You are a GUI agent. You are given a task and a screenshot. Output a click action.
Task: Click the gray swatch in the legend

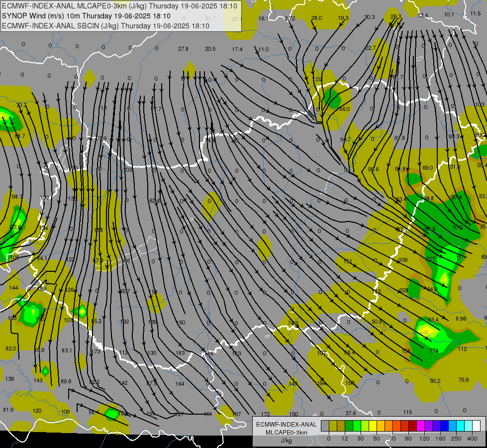pos(325,426)
